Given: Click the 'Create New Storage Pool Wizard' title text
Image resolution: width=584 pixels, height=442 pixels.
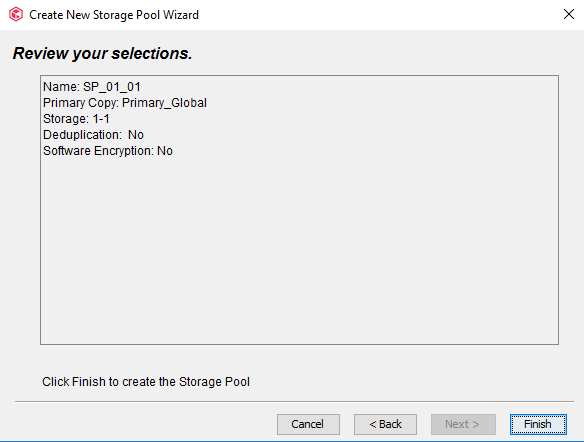Looking at the screenshot, I should click(114, 15).
